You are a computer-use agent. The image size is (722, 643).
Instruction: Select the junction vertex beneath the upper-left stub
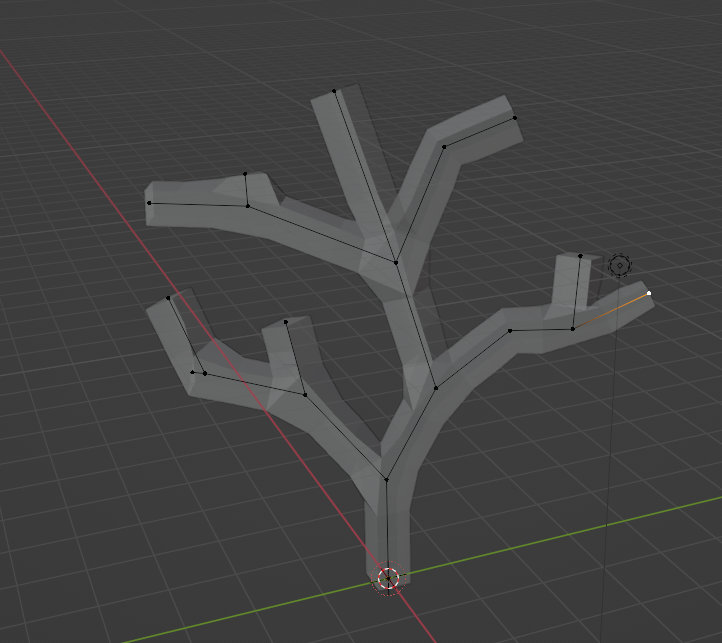coord(248,206)
